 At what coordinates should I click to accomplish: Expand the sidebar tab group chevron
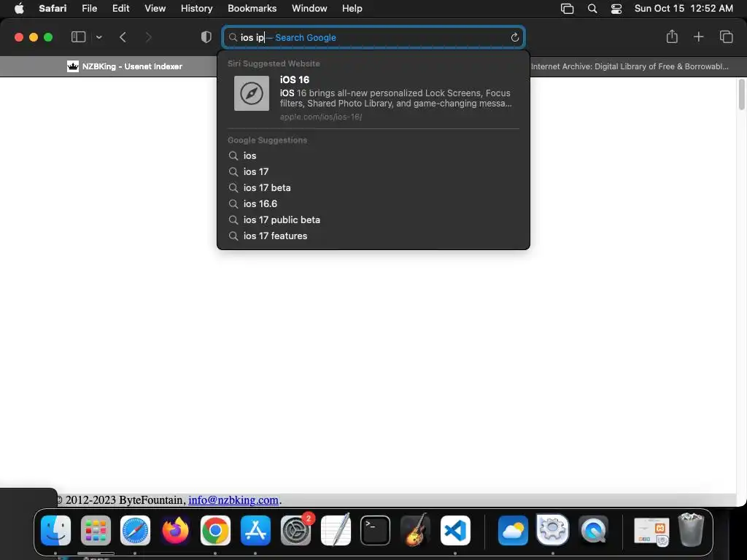tap(99, 37)
